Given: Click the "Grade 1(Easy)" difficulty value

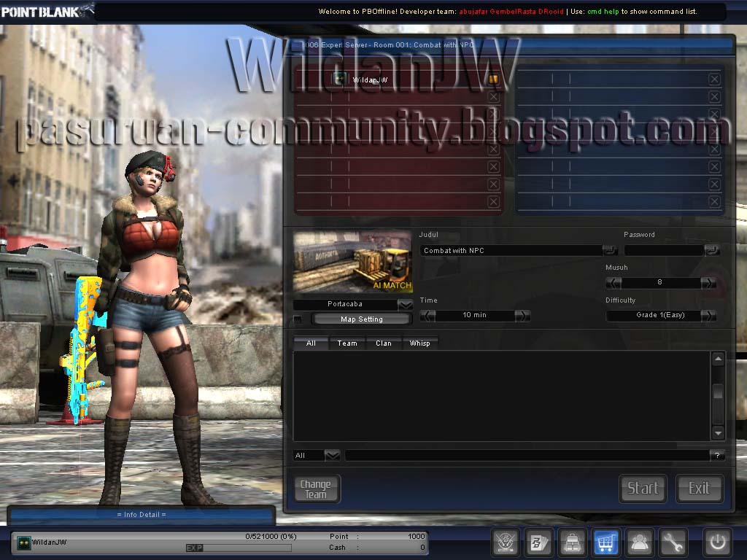Looking at the screenshot, I should (x=660, y=315).
